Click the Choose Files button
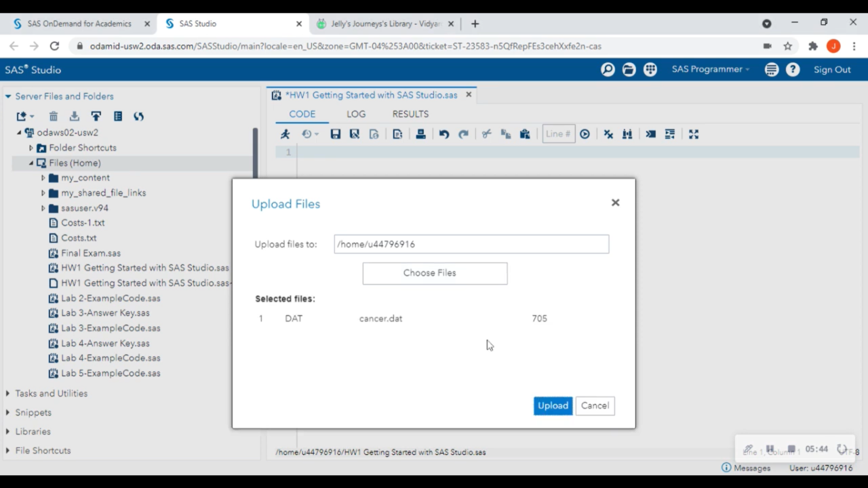The image size is (868, 488). click(435, 273)
